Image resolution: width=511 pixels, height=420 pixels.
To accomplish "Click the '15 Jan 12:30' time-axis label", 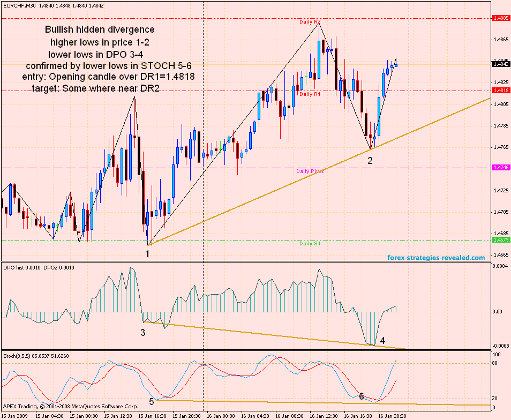I will tap(118, 416).
